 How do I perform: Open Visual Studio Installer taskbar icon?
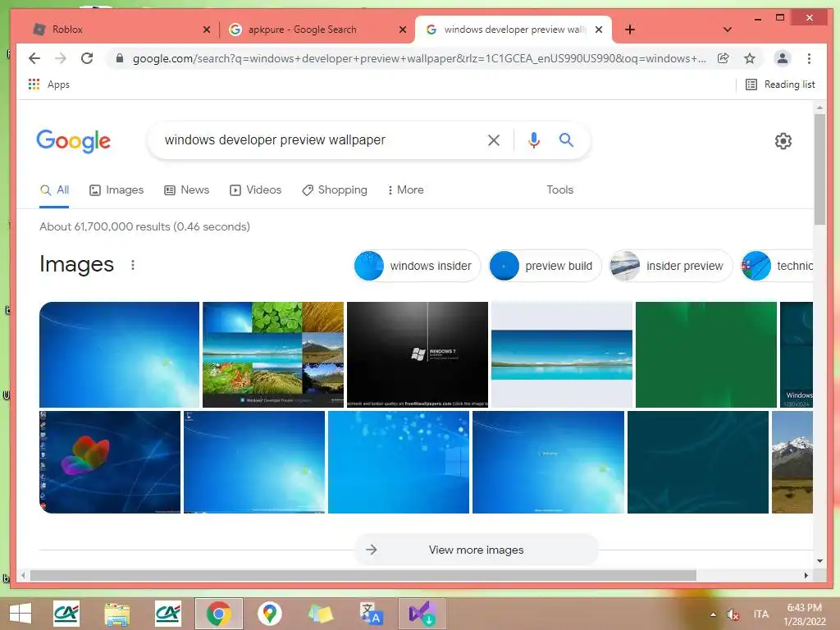pos(422,614)
